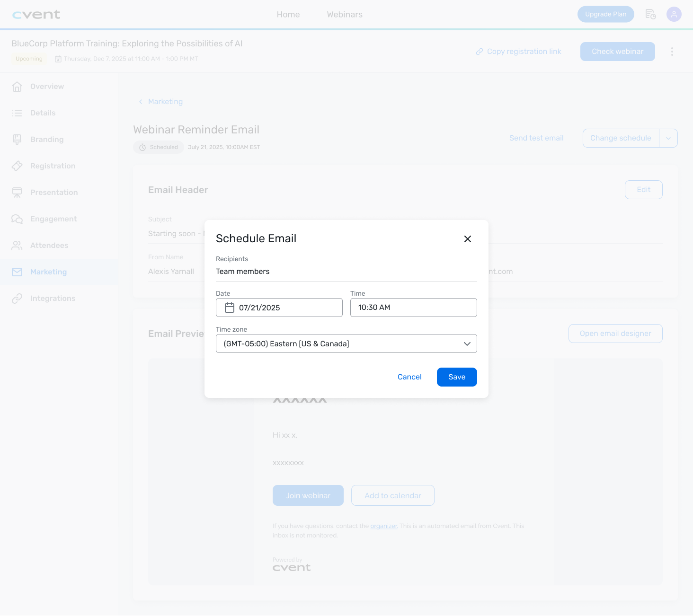Click the back chevron beside Marketing
The width and height of the screenshot is (693, 616).
click(x=141, y=102)
